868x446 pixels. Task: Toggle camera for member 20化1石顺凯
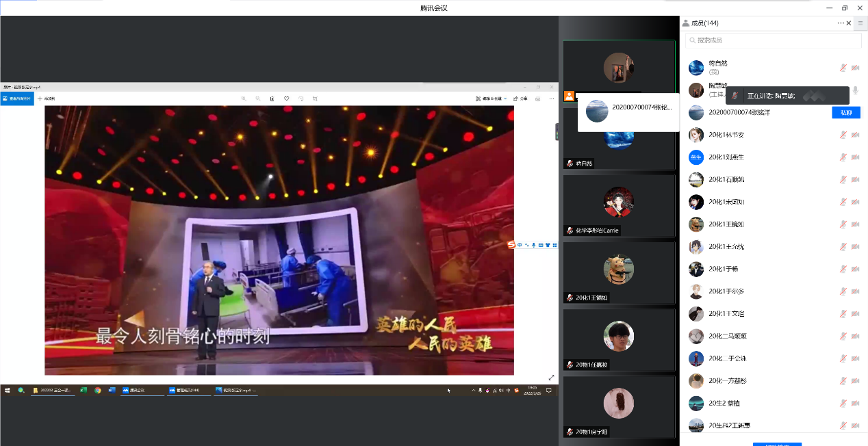click(855, 179)
